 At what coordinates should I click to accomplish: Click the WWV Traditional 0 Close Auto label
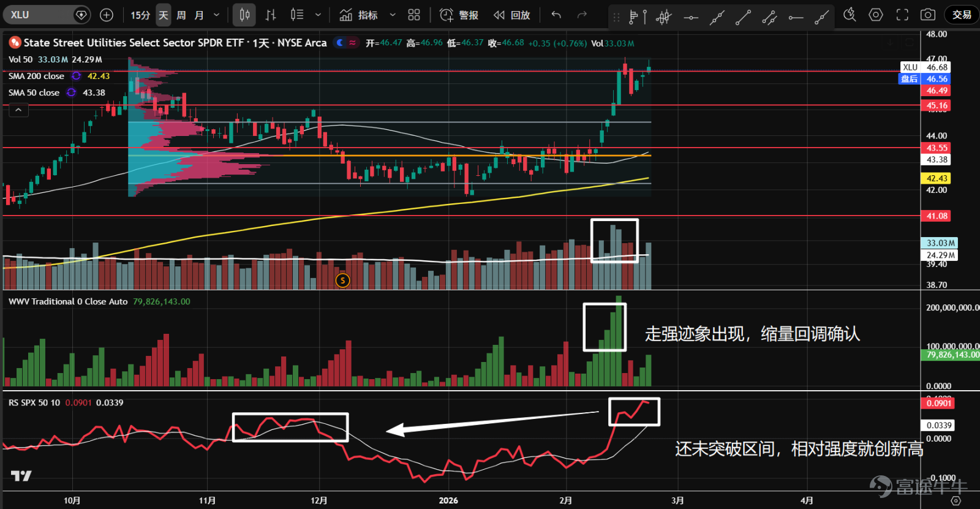pyautogui.click(x=68, y=301)
